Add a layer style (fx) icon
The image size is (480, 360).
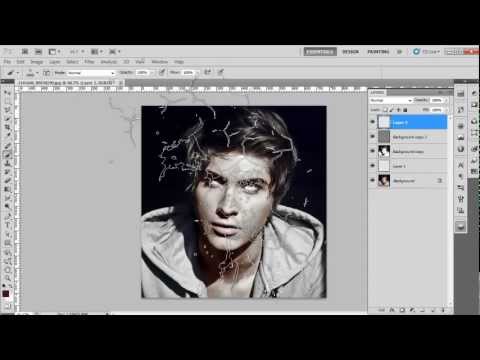coord(392,310)
